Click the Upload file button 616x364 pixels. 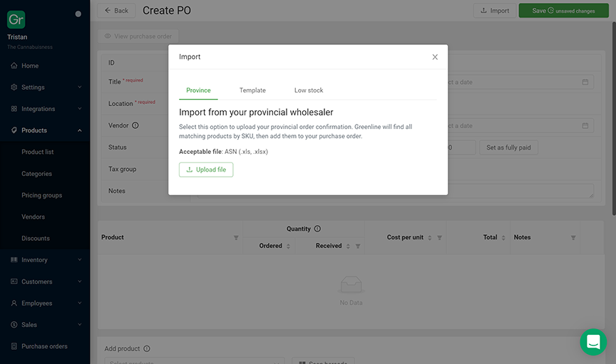click(x=206, y=170)
